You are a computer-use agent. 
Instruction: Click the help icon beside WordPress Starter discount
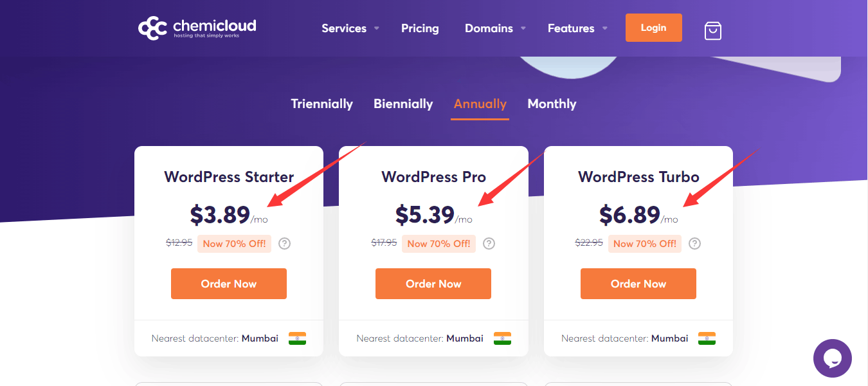(x=284, y=243)
